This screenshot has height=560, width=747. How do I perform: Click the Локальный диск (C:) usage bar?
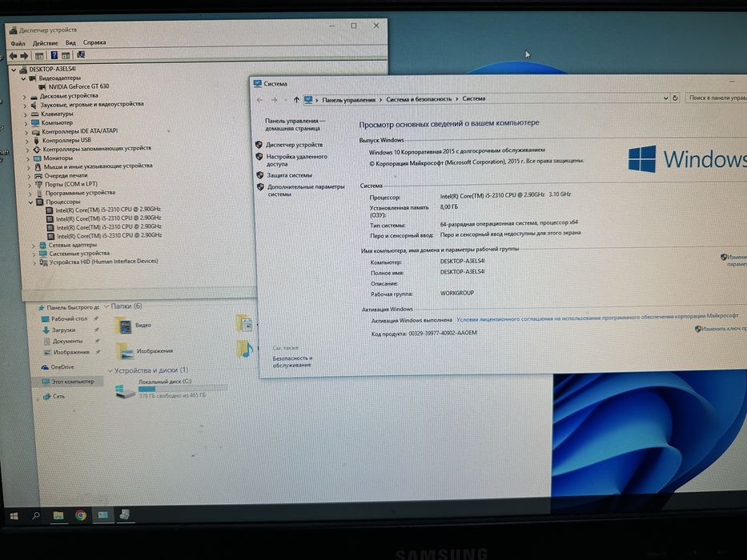[183, 389]
